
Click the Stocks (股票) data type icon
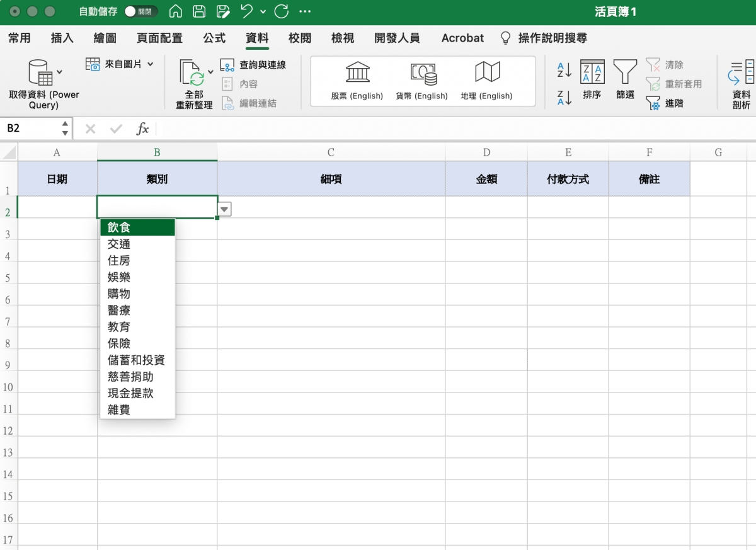point(357,73)
